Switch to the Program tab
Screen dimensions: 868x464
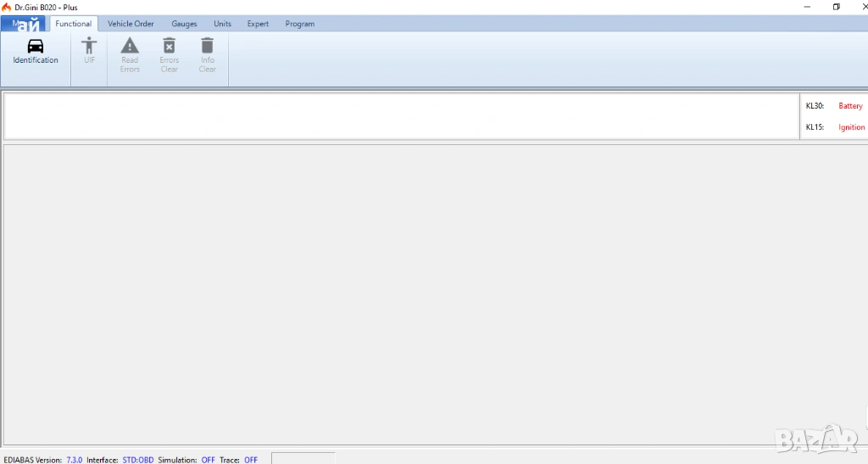299,24
